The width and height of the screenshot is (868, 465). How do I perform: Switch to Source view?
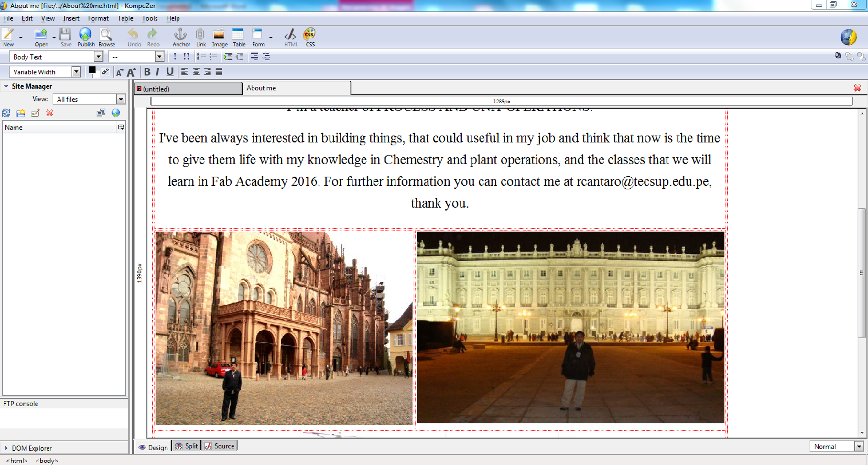click(x=220, y=446)
